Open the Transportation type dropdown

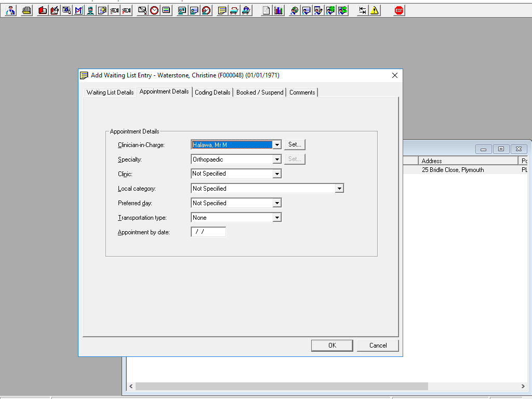[x=277, y=218]
